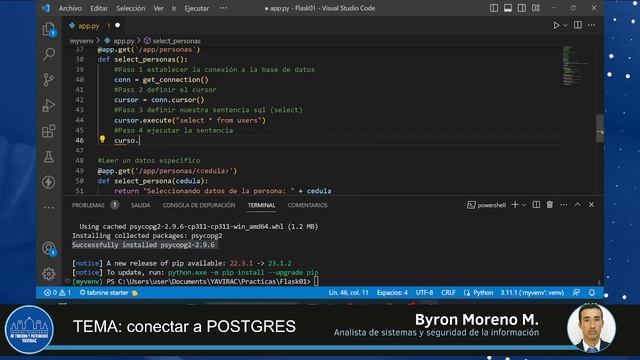Click the feedback icon in status bar
Viewport: 640px width, 360px height.
pos(576,293)
